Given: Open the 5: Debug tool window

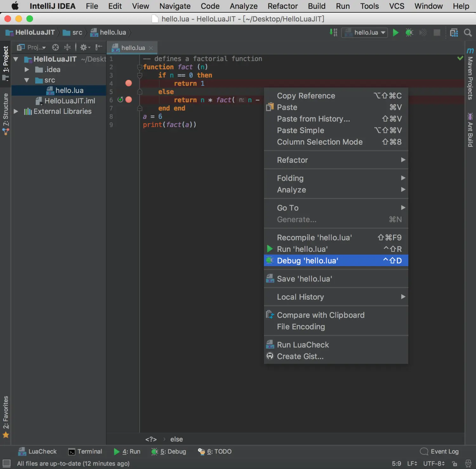Looking at the screenshot, I should pos(169,451).
